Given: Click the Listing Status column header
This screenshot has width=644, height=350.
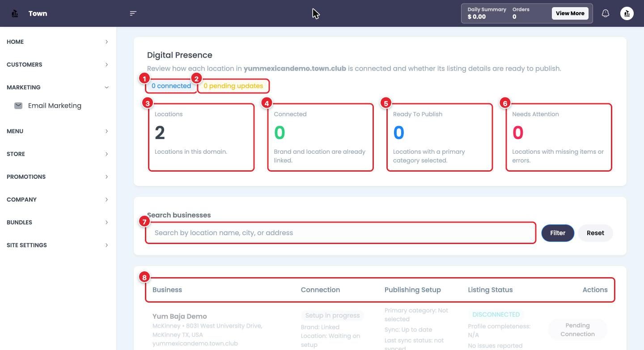Looking at the screenshot, I should [x=490, y=290].
